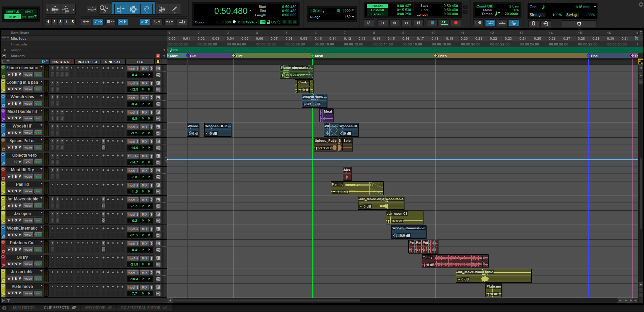The image size is (644, 312).
Task: Select the Grabber hand tool
Action: tap(147, 9)
